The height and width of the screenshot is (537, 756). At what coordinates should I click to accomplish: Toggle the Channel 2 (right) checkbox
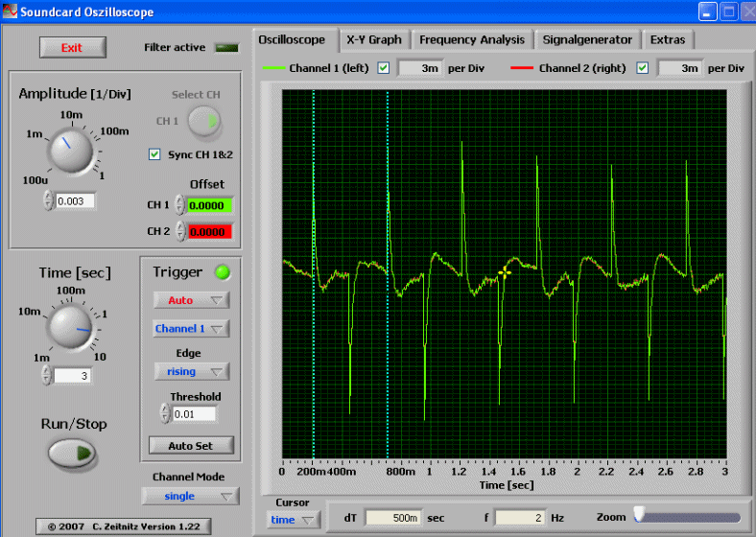tap(642, 68)
